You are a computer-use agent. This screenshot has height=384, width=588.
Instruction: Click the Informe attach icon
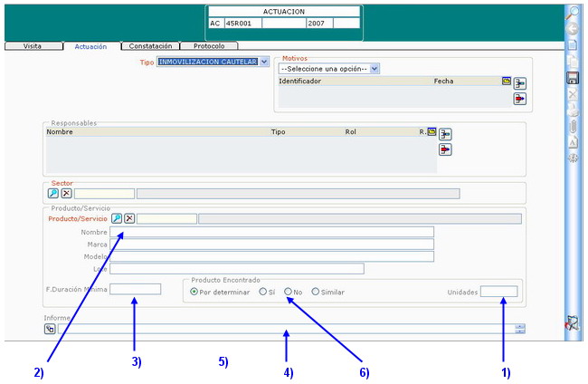tap(50, 329)
